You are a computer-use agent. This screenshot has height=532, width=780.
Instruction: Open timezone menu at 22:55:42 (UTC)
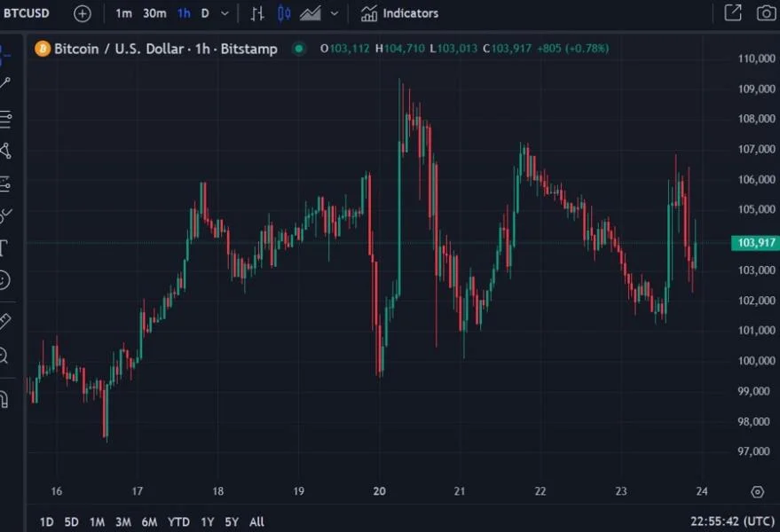(x=732, y=521)
